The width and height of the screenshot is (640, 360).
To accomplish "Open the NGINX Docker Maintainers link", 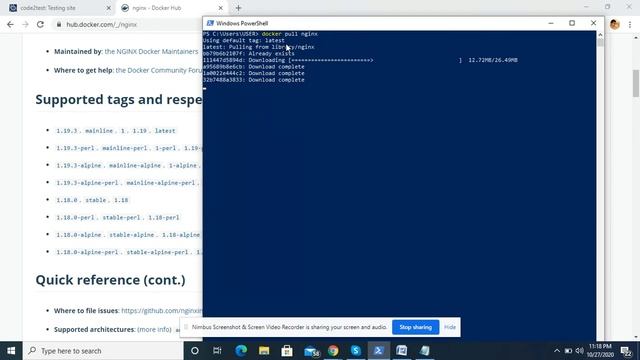I will (x=151, y=51).
